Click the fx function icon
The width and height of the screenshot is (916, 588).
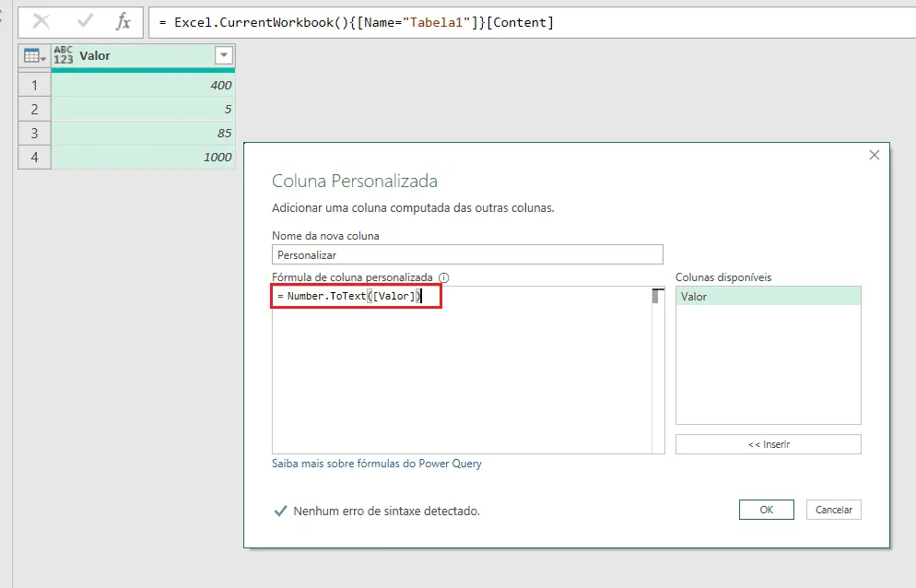pyautogui.click(x=123, y=22)
